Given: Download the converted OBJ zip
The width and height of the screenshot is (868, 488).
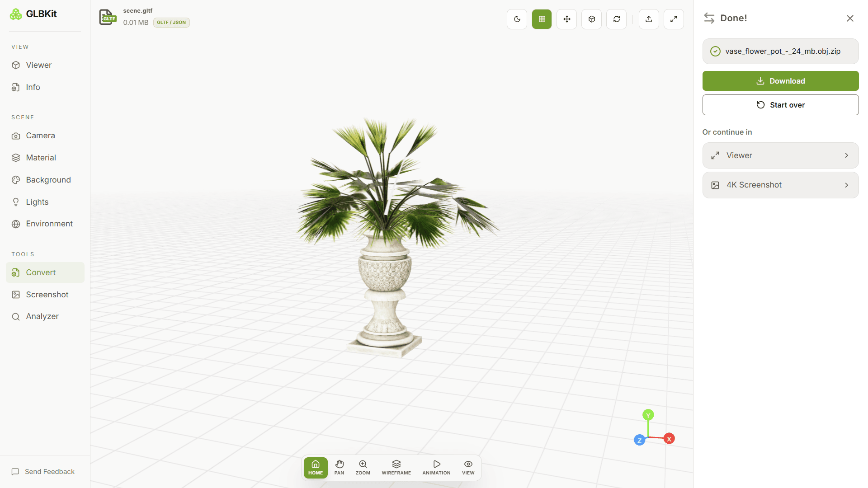Looking at the screenshot, I should pos(780,81).
